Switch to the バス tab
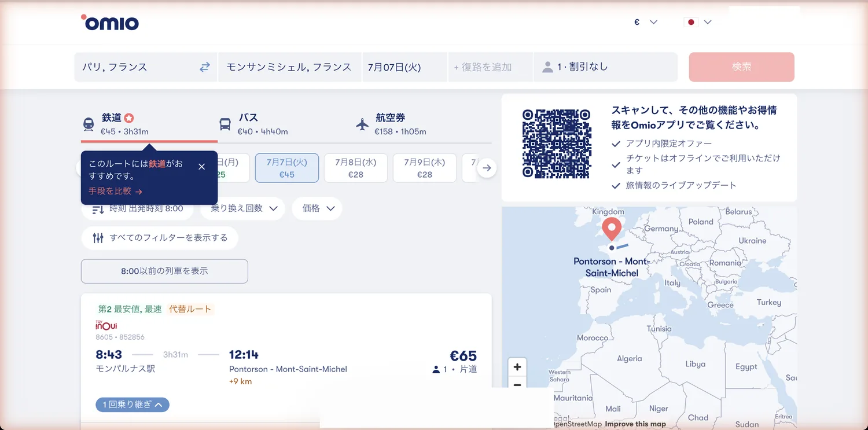 [286, 124]
